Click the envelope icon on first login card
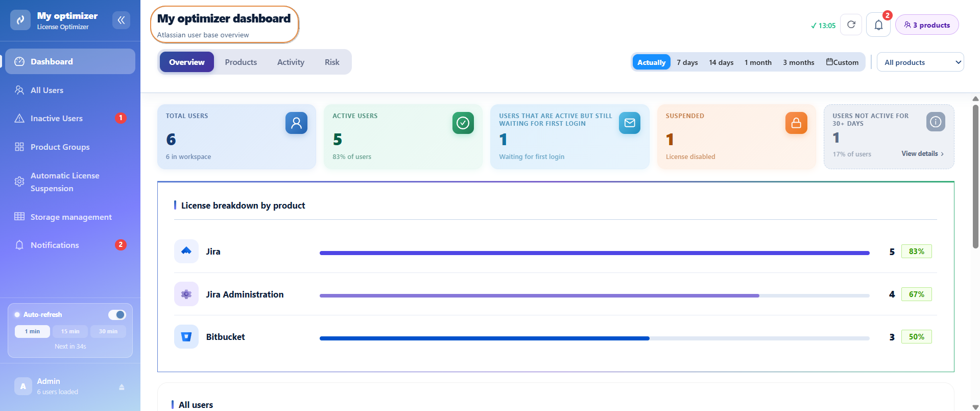This screenshot has width=980, height=411. point(630,123)
